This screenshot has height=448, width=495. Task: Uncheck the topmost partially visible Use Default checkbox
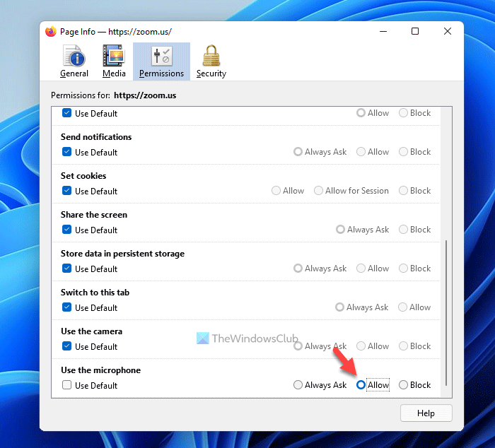(x=66, y=113)
